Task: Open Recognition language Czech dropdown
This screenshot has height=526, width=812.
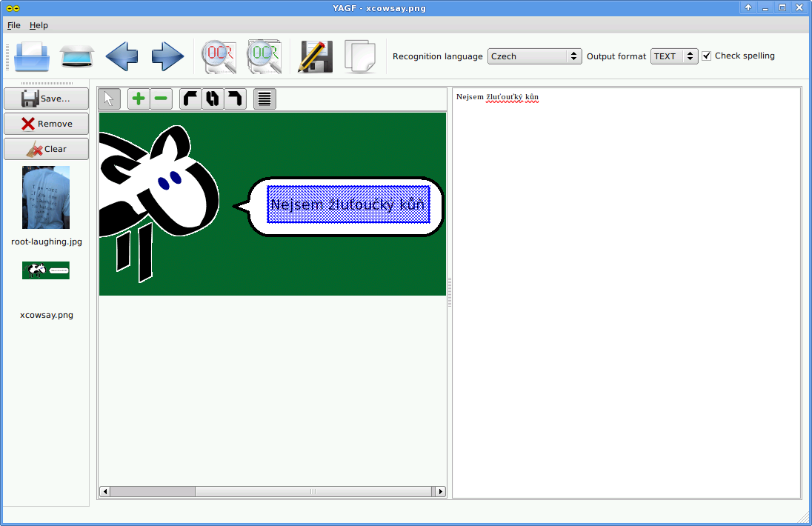Action: [534, 56]
